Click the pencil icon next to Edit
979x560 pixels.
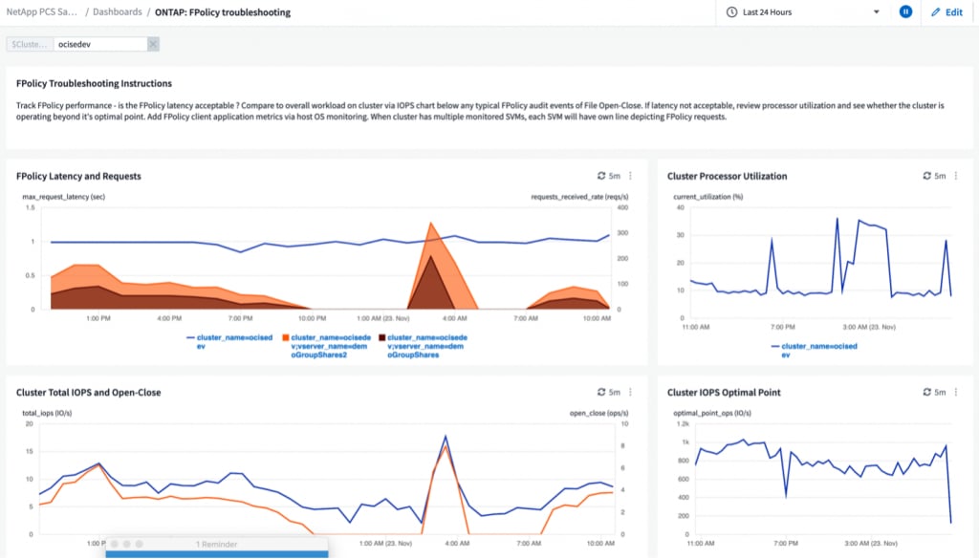935,11
